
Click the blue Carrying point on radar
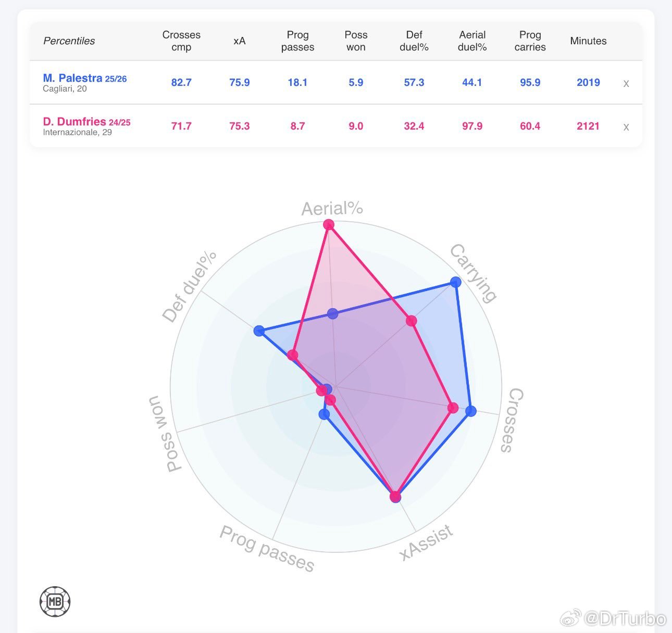(456, 282)
